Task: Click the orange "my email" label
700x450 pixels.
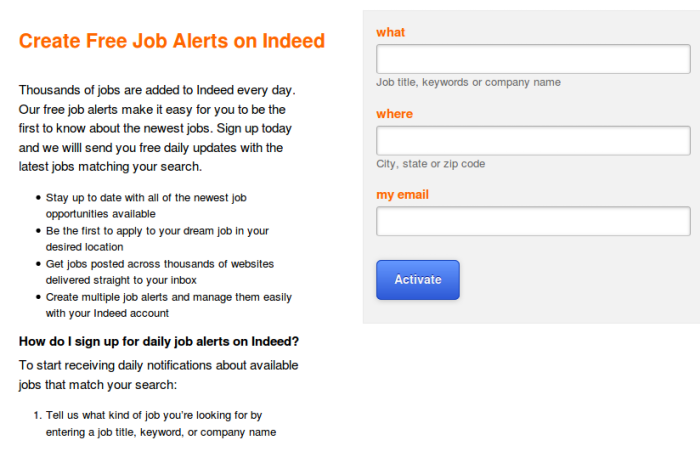Action: pos(402,194)
